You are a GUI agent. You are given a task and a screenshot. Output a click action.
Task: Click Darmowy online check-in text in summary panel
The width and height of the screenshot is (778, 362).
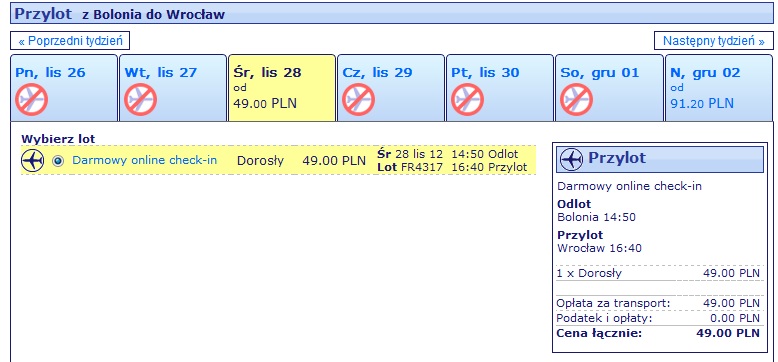tap(630, 186)
